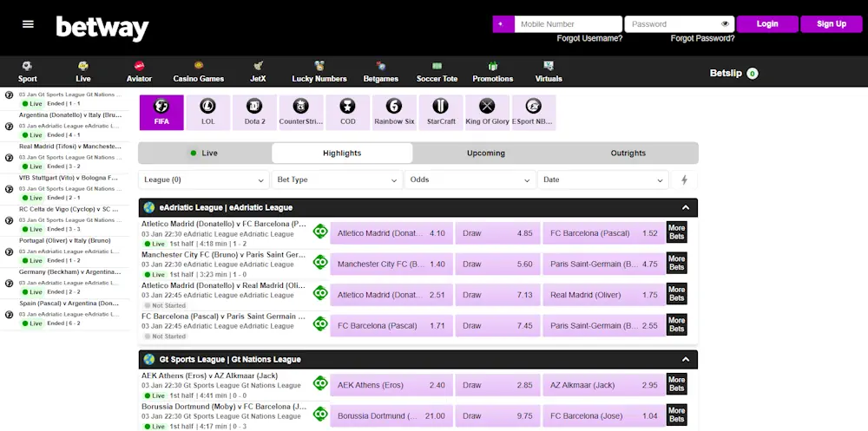The image size is (868, 431).
Task: Select StarCraft esport category
Action: click(441, 113)
